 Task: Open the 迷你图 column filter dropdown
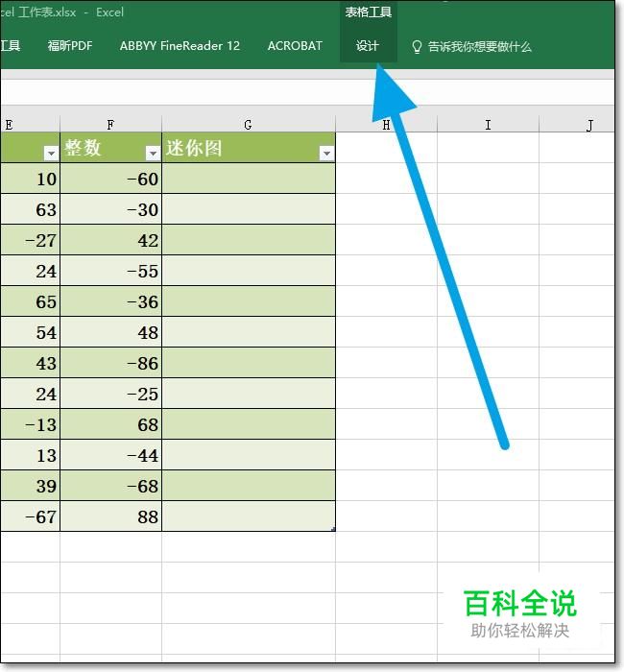326,153
